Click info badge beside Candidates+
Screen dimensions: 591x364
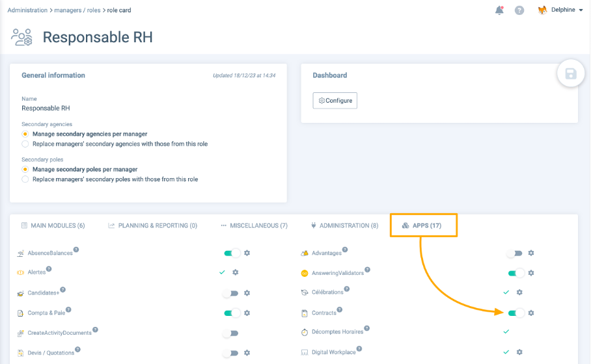63,290
